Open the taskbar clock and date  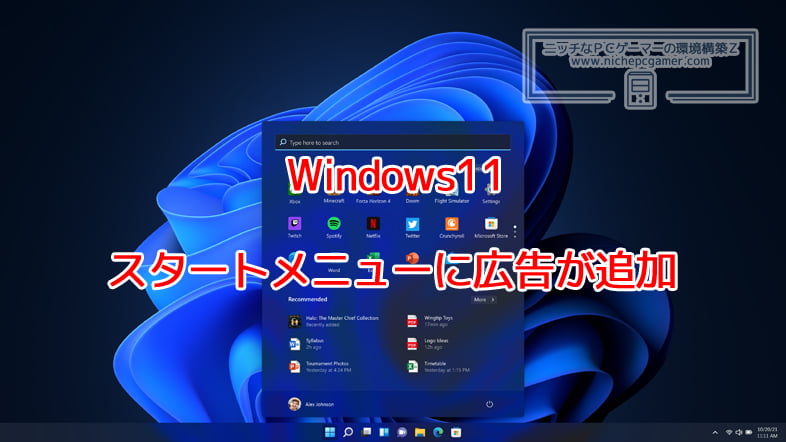tap(767, 432)
